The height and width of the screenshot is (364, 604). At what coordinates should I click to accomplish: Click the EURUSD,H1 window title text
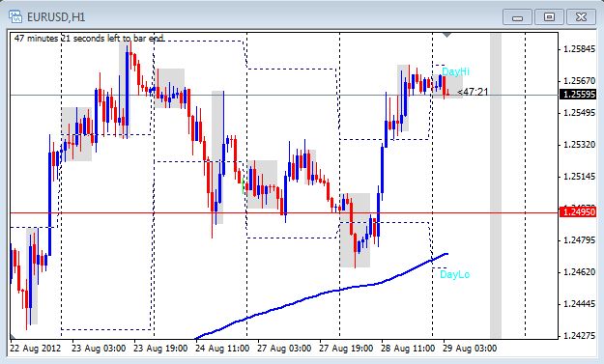pos(56,17)
